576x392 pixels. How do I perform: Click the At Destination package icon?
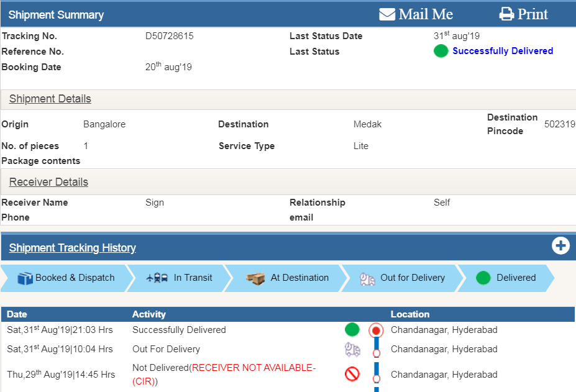(255, 278)
